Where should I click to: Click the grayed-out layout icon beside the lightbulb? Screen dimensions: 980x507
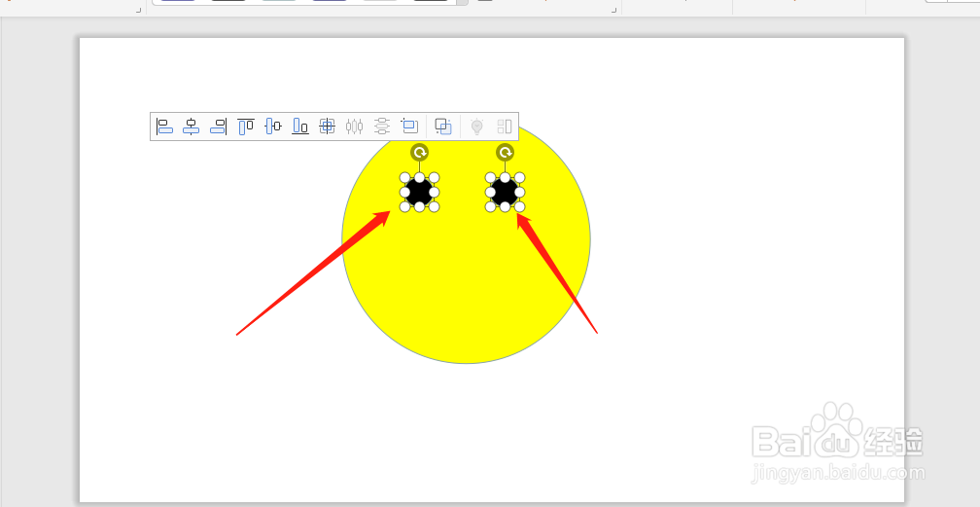[x=505, y=127]
